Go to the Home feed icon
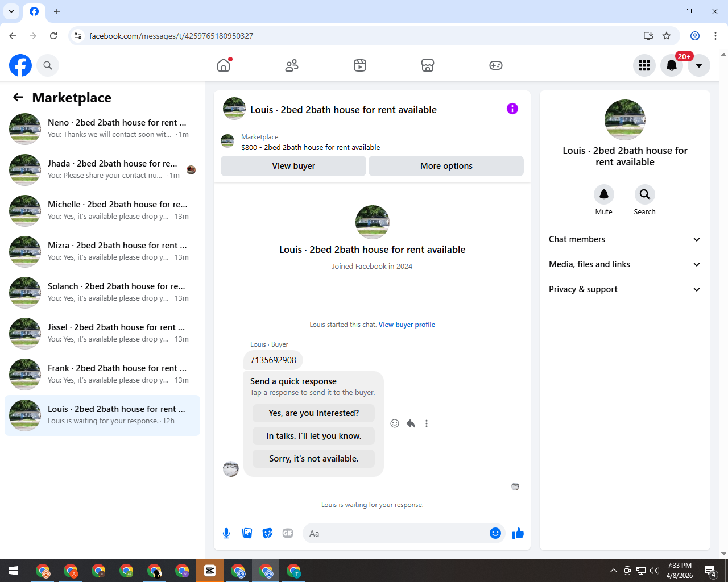Viewport: 728px width, 582px height. tap(224, 65)
